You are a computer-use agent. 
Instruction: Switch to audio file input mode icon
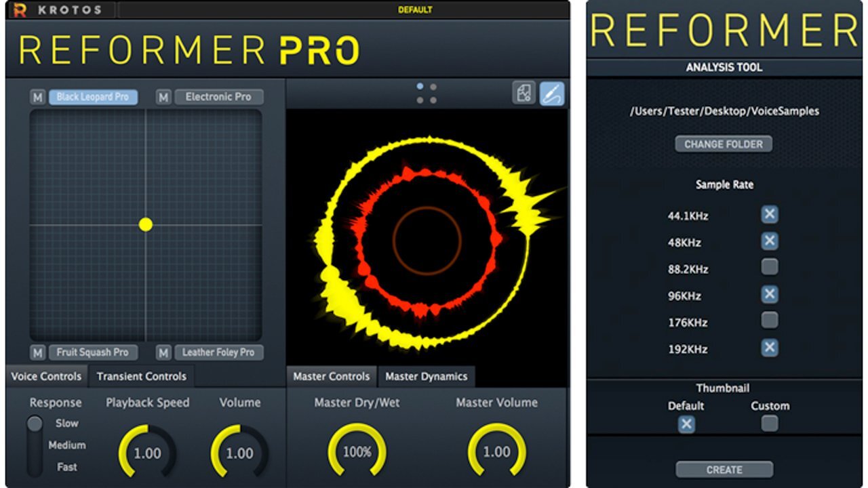524,94
